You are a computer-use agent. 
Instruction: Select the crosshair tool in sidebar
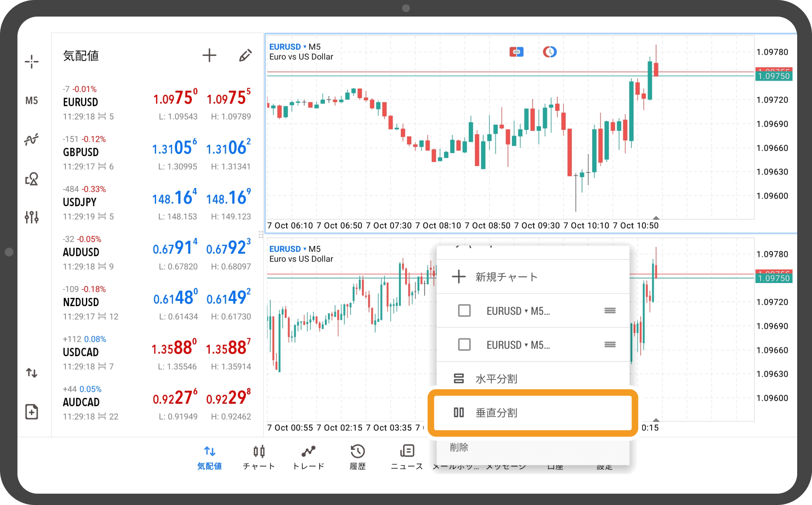[x=31, y=62]
